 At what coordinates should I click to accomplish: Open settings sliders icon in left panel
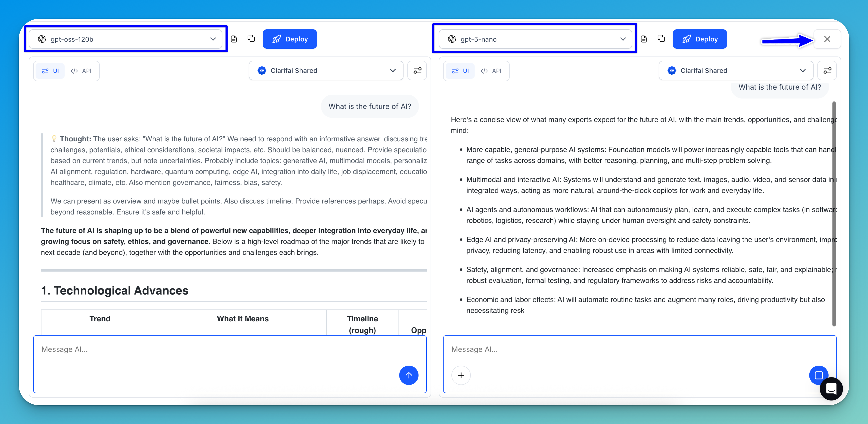(x=417, y=70)
